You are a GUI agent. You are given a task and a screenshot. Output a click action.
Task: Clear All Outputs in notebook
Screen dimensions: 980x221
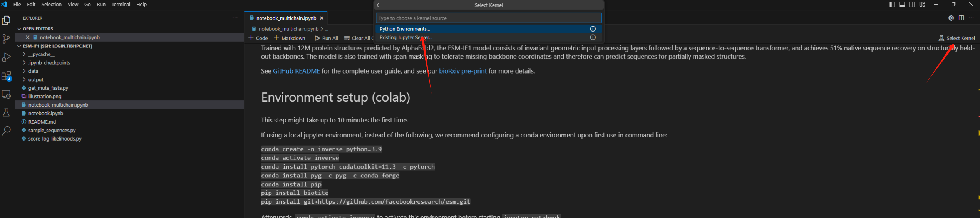(358, 38)
